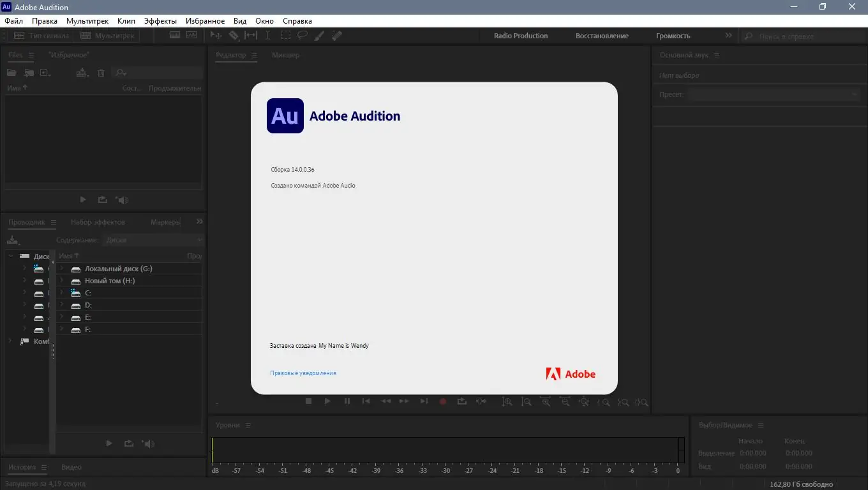Toggle loop playback in transport controls
Viewport: 868px width, 490px height.
462,401
